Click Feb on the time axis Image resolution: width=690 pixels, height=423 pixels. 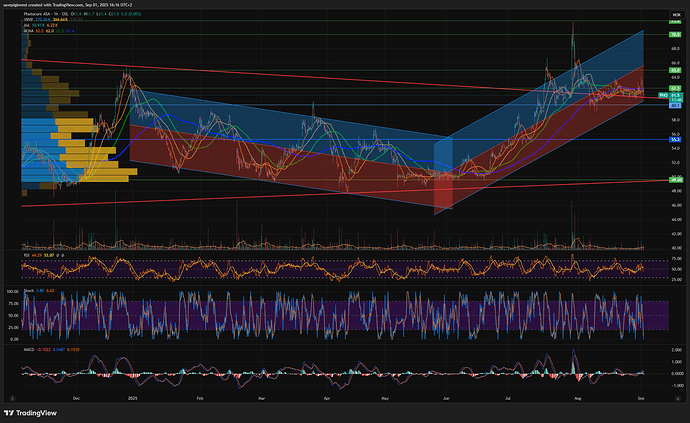[200, 398]
